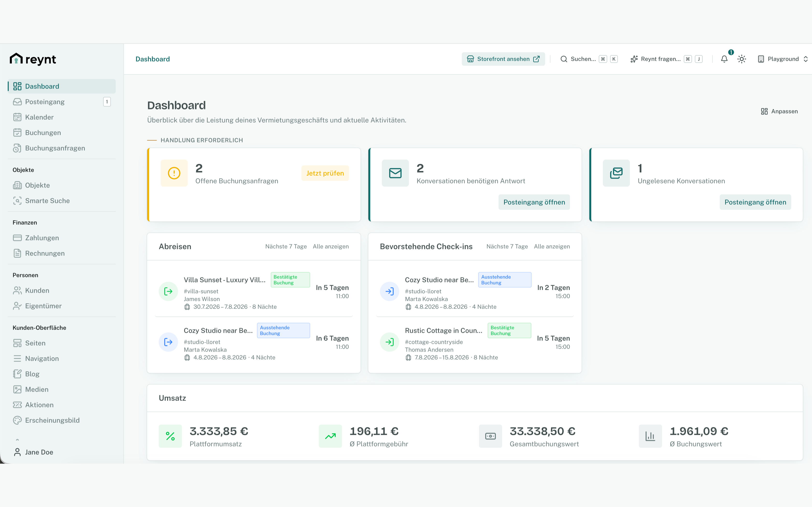812x507 pixels.
Task: Open Posteingang from Konversationen benötigen Antwort card
Action: pyautogui.click(x=534, y=202)
